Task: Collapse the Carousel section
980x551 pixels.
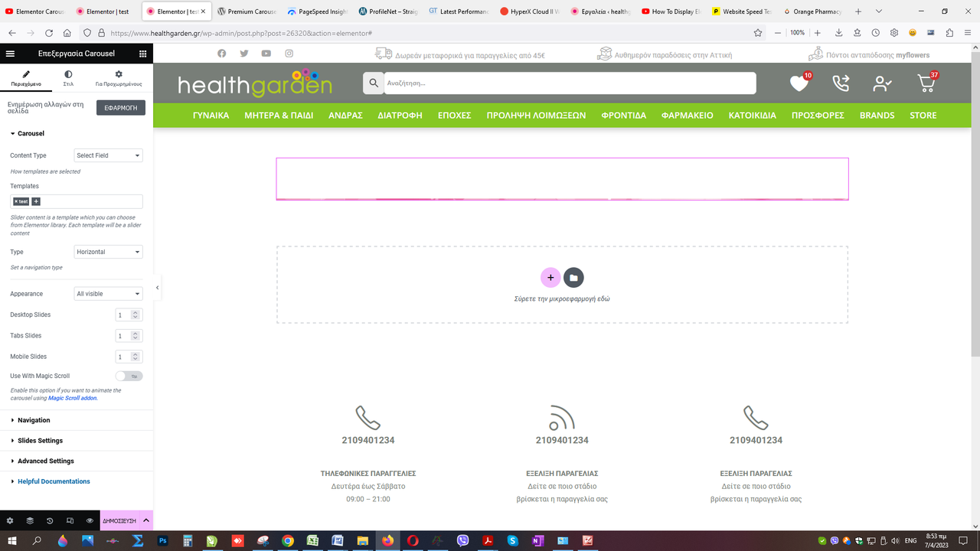Action: point(77,133)
